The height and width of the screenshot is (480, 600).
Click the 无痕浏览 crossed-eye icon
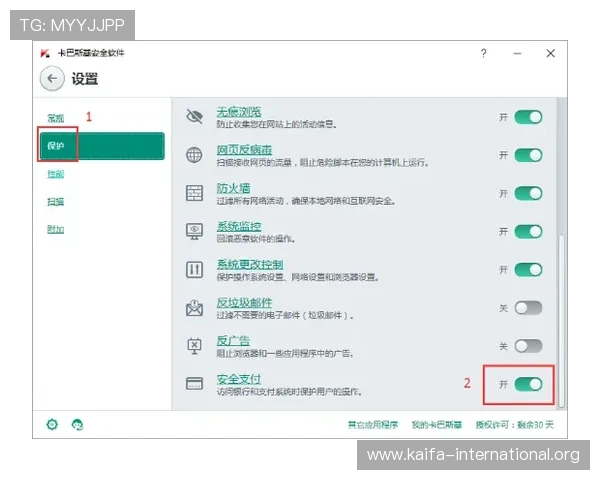[194, 116]
